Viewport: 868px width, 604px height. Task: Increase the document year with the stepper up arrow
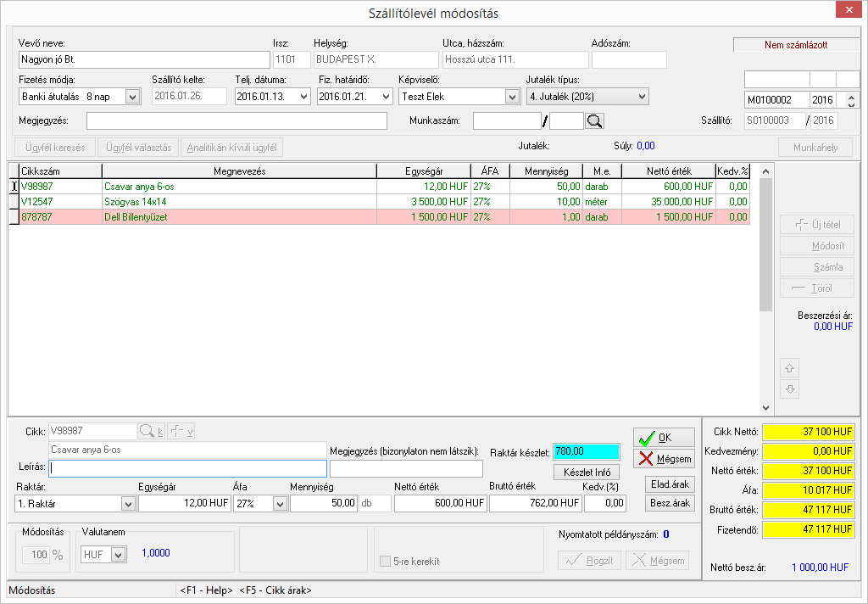click(x=851, y=97)
